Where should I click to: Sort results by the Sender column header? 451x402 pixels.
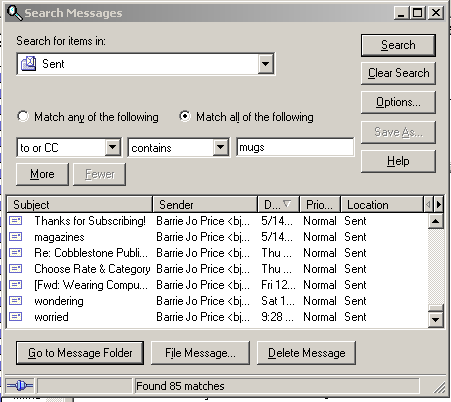[x=205, y=204]
